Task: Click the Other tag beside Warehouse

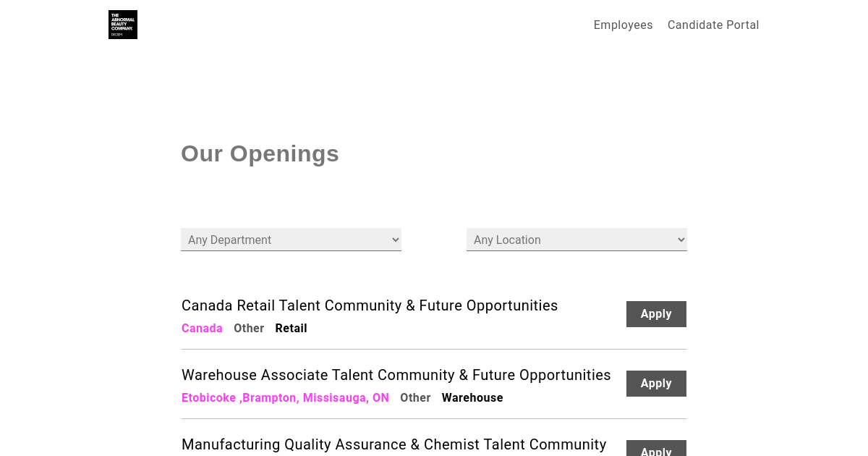Action: pos(415,398)
